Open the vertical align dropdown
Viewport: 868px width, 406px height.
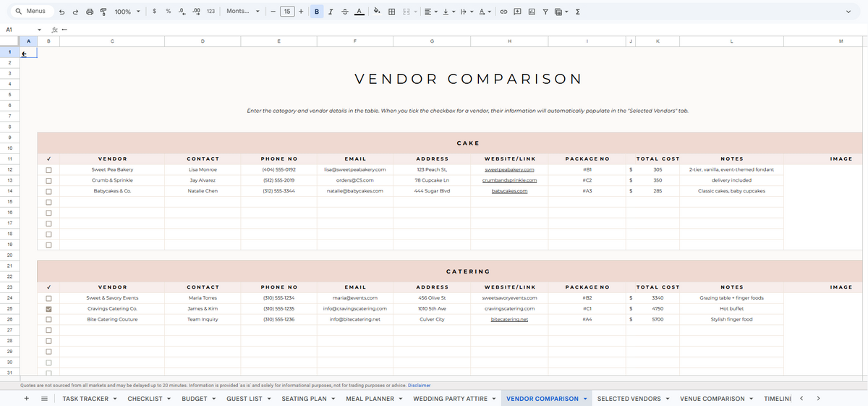(448, 12)
